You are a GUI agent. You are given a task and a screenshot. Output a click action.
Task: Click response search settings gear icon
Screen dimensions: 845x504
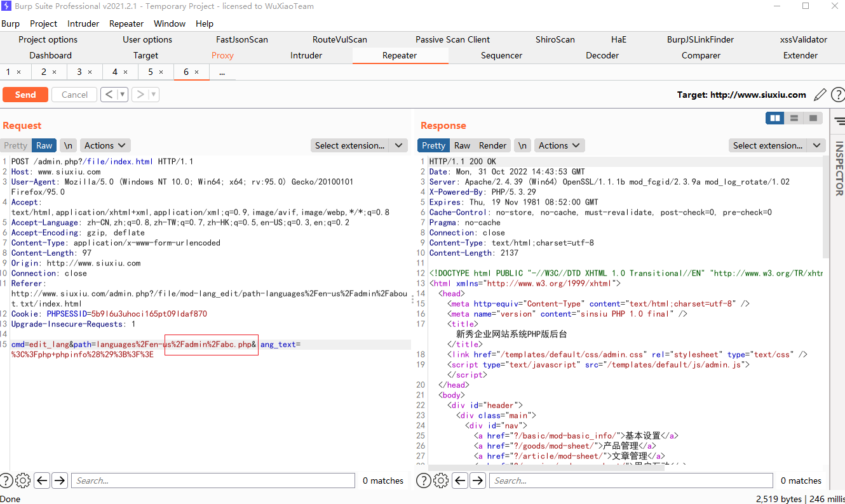click(441, 481)
